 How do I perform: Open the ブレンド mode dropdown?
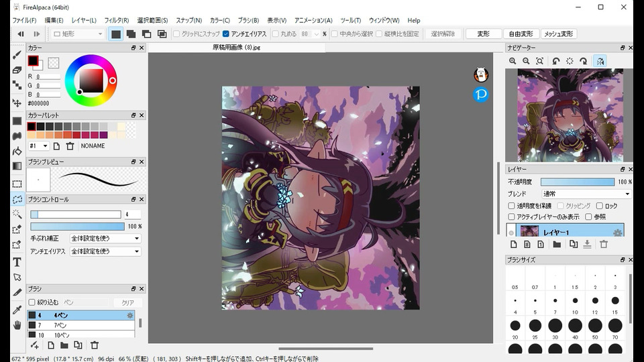pyautogui.click(x=586, y=194)
